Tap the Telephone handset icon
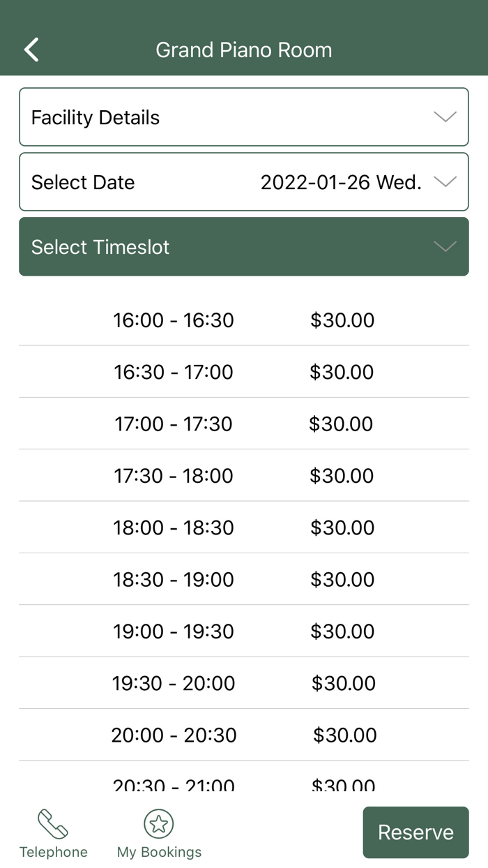This screenshot has width=488, height=868. pyautogui.click(x=53, y=824)
